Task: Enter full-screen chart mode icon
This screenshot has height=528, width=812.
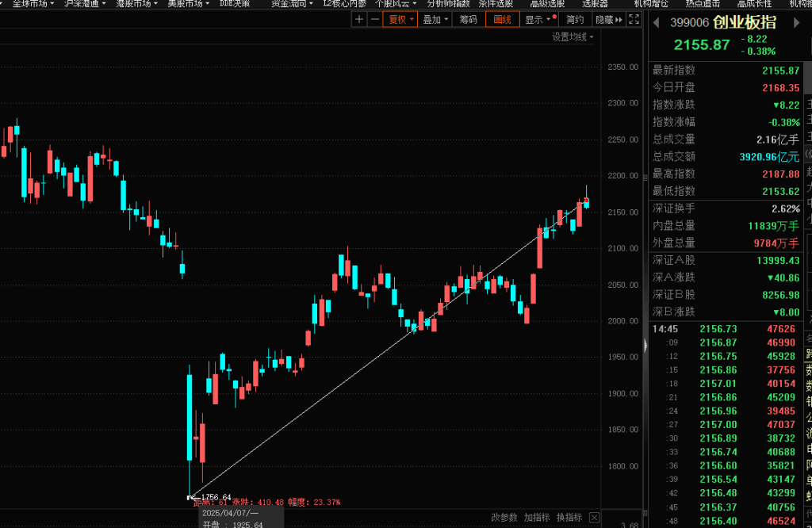Action: click(634, 20)
